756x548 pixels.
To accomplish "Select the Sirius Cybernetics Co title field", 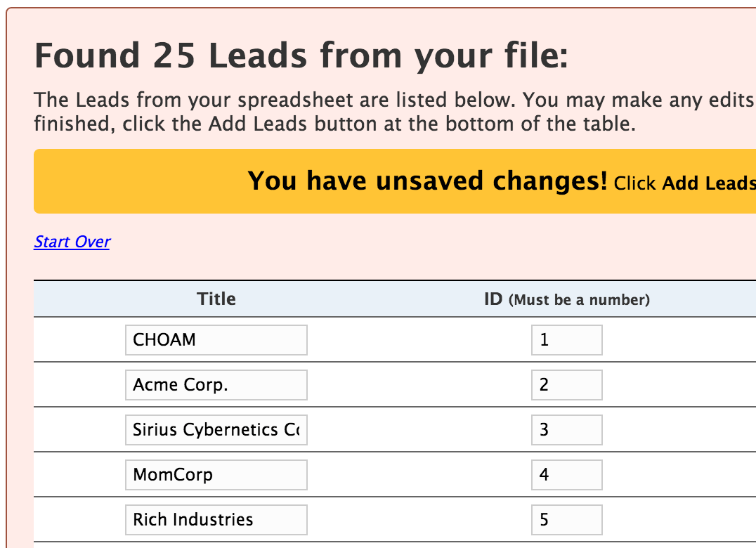I will click(x=216, y=429).
